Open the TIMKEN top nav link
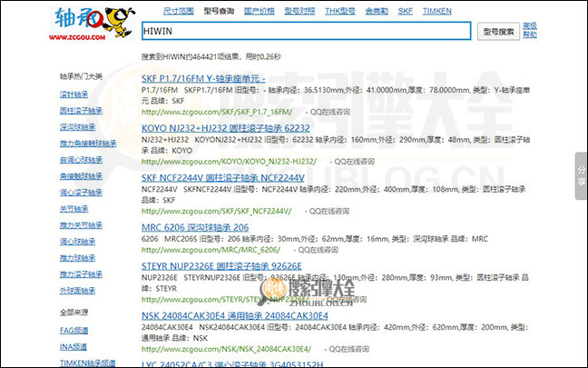The image size is (588, 368). (436, 11)
